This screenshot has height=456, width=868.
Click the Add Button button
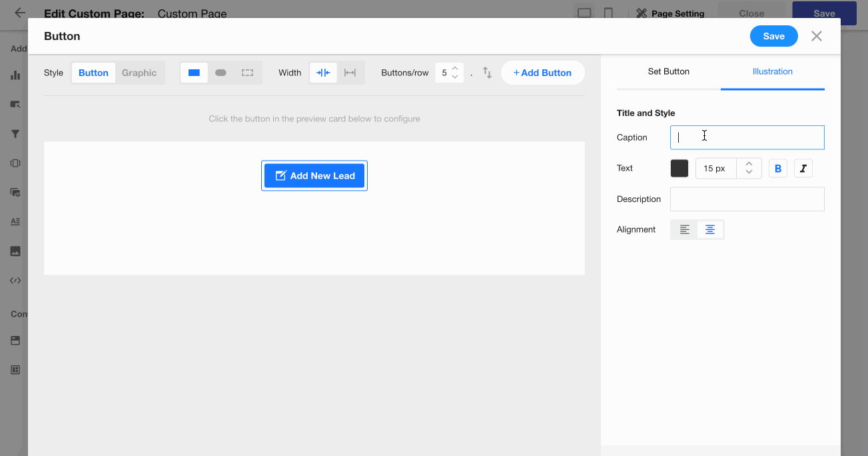(x=542, y=73)
